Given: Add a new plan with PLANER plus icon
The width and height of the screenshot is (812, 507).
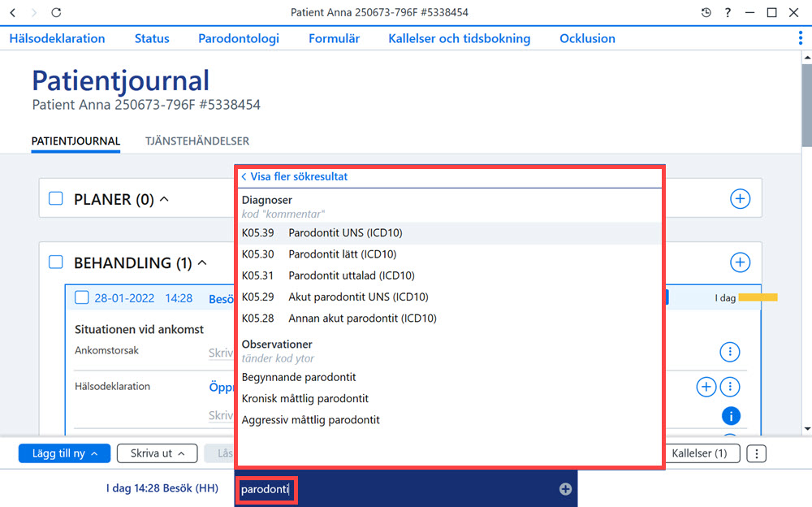Looking at the screenshot, I should coord(740,198).
